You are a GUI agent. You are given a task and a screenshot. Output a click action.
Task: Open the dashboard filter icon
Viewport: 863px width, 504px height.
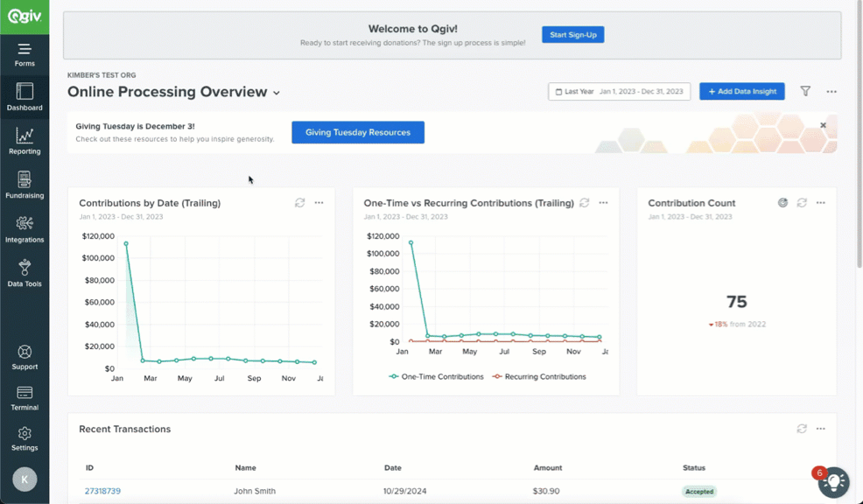coord(805,91)
